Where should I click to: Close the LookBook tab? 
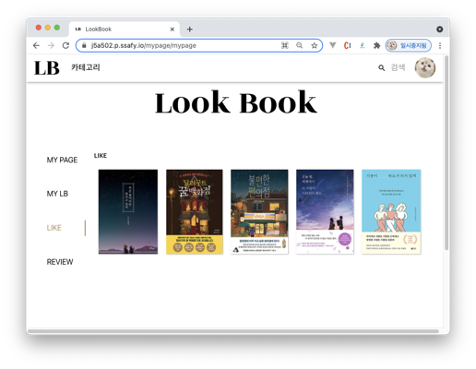coord(172,29)
